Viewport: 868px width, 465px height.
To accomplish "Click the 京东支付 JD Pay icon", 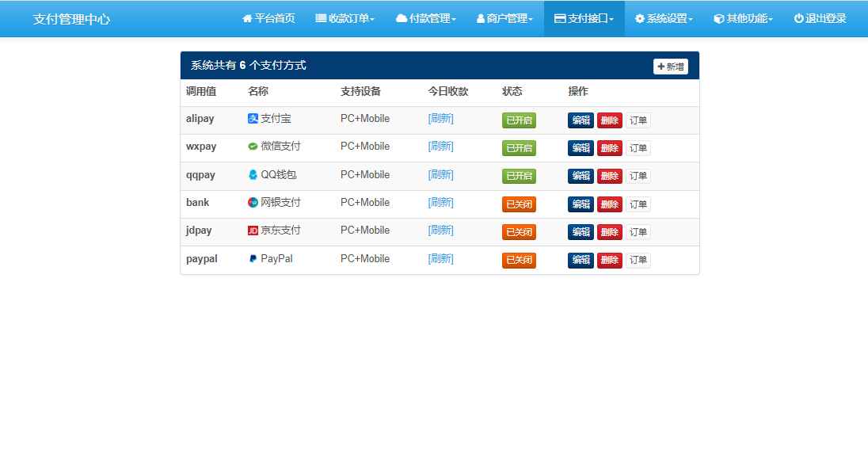I will (253, 231).
